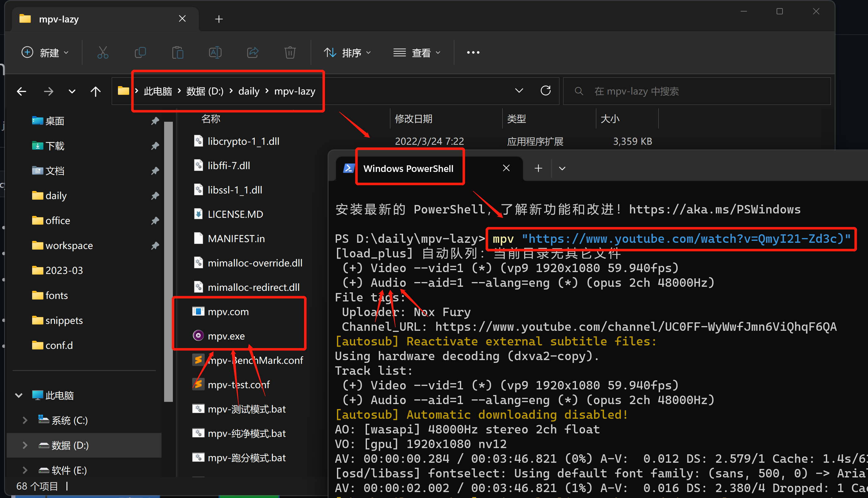The height and width of the screenshot is (498, 868).
Task: Unpin the daily folder from sidebar
Action: 155,195
